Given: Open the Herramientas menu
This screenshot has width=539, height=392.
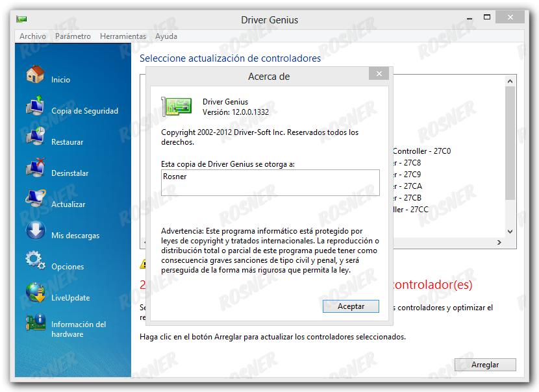Looking at the screenshot, I should [x=123, y=36].
